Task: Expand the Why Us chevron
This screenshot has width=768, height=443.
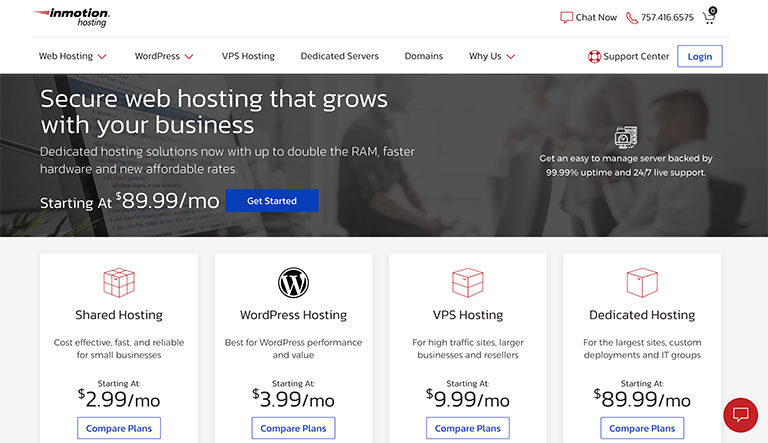Action: (x=511, y=57)
